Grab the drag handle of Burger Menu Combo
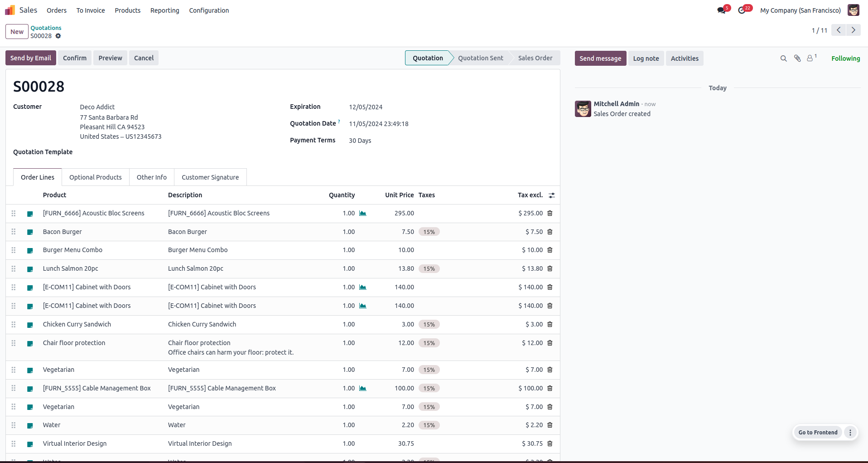The image size is (868, 463). point(14,250)
